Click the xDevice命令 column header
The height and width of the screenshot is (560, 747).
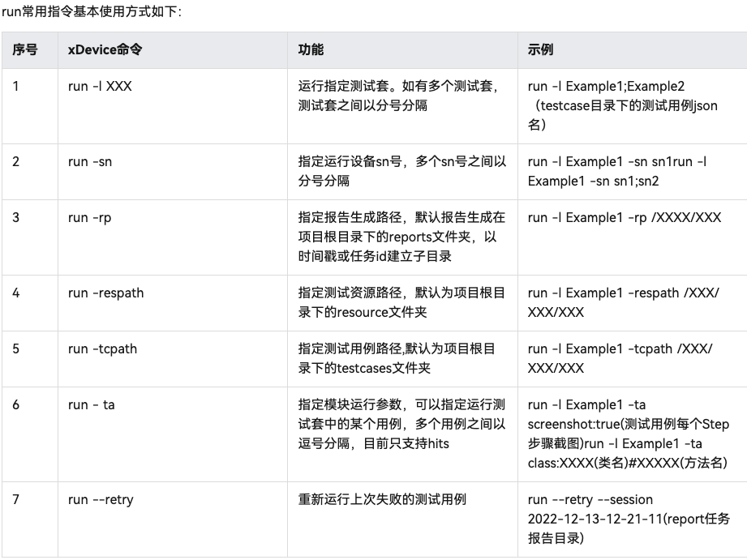105,50
